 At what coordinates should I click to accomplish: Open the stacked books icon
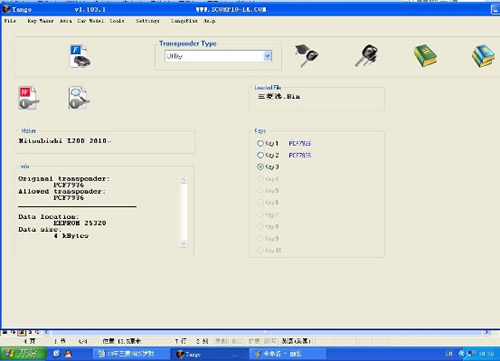(x=483, y=56)
